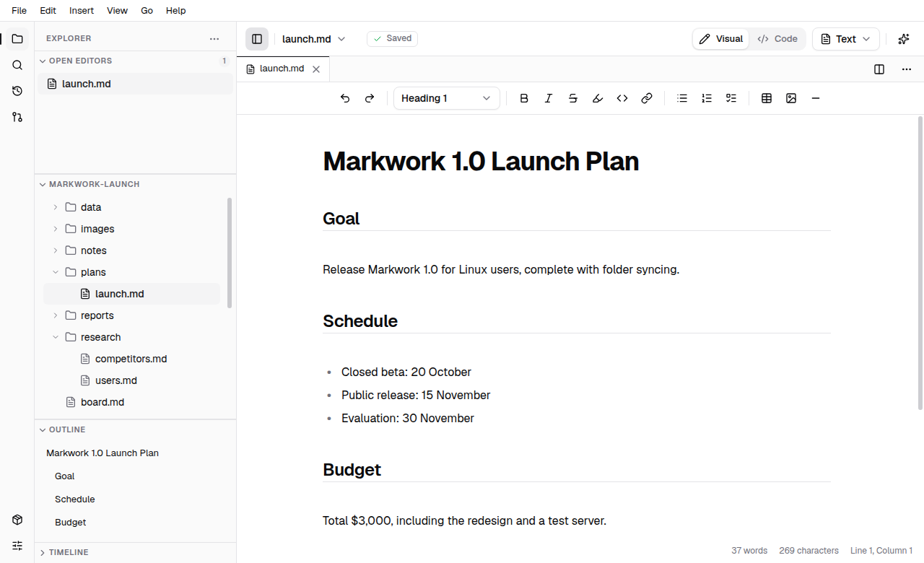
Task: Switch to Visual editing mode
Action: coord(721,39)
